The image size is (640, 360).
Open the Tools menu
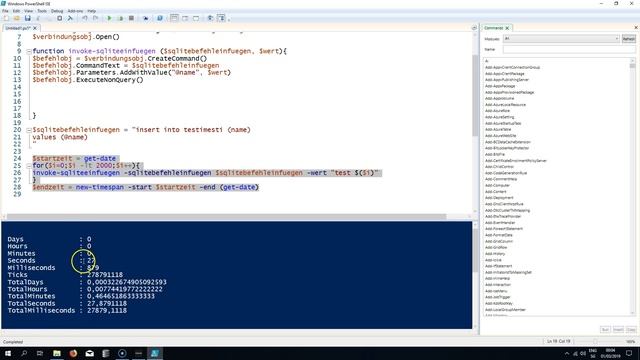(x=42, y=11)
